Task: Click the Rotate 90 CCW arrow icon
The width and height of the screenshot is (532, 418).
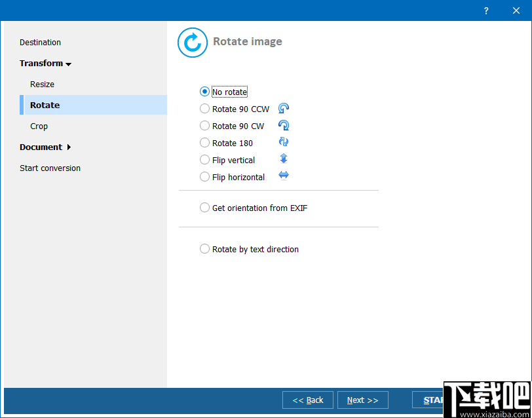Action: (284, 108)
